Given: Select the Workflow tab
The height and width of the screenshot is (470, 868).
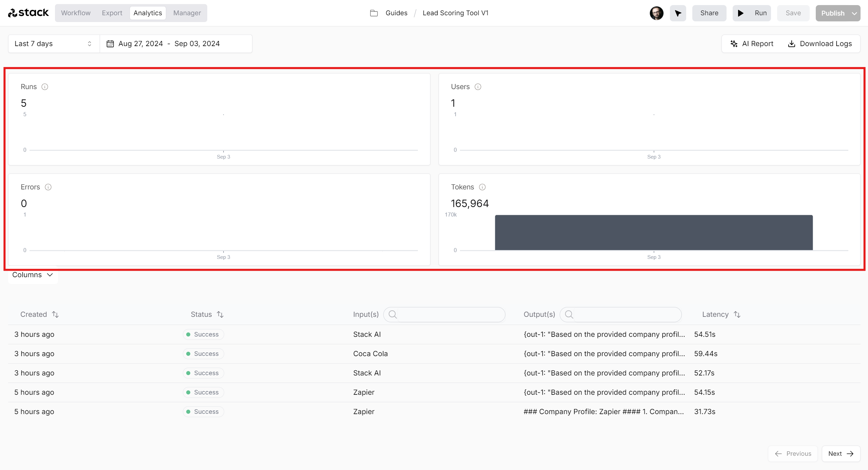Looking at the screenshot, I should point(76,13).
